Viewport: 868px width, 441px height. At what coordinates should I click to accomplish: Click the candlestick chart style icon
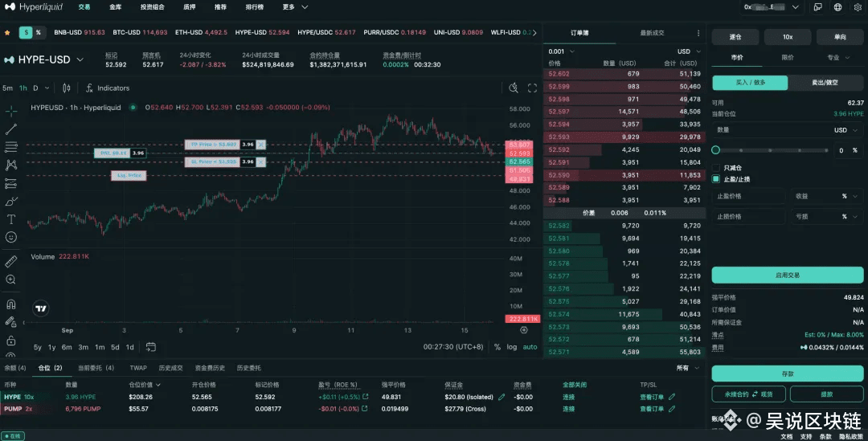click(x=67, y=88)
